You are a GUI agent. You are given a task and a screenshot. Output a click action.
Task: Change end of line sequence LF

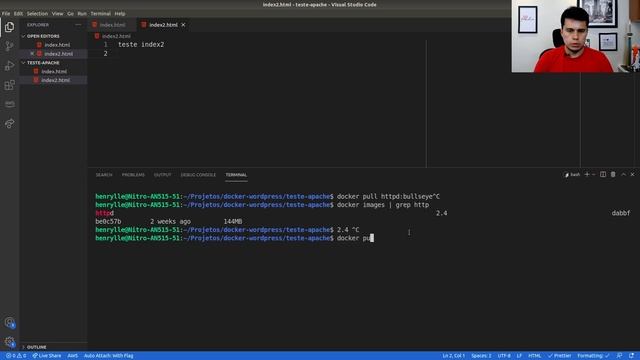tap(519, 356)
